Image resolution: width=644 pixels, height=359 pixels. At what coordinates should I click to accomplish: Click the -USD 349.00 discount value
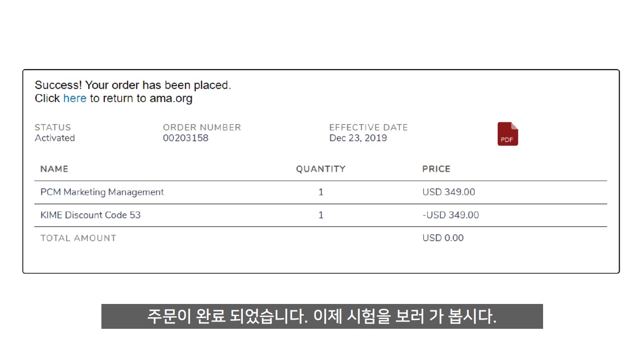450,215
